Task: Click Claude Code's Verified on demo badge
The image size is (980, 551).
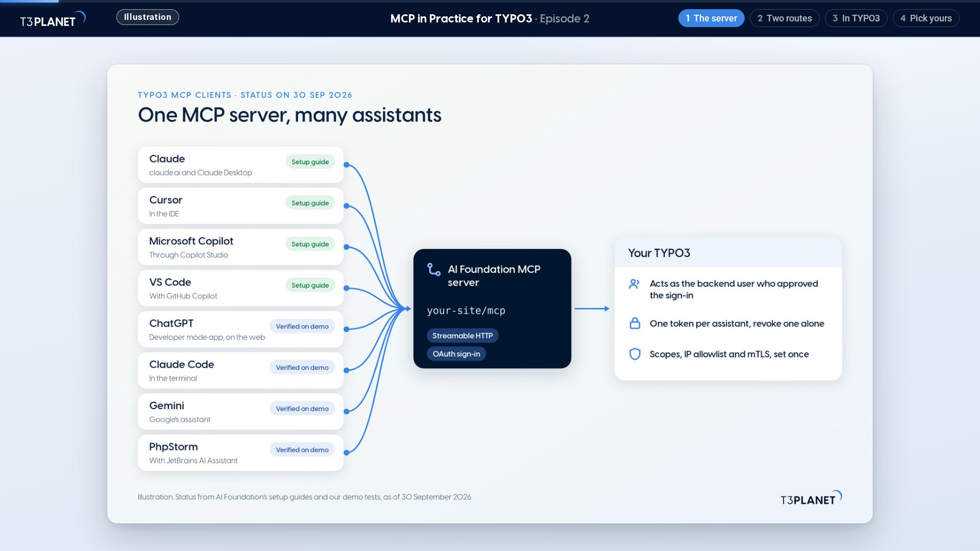Action: click(302, 367)
